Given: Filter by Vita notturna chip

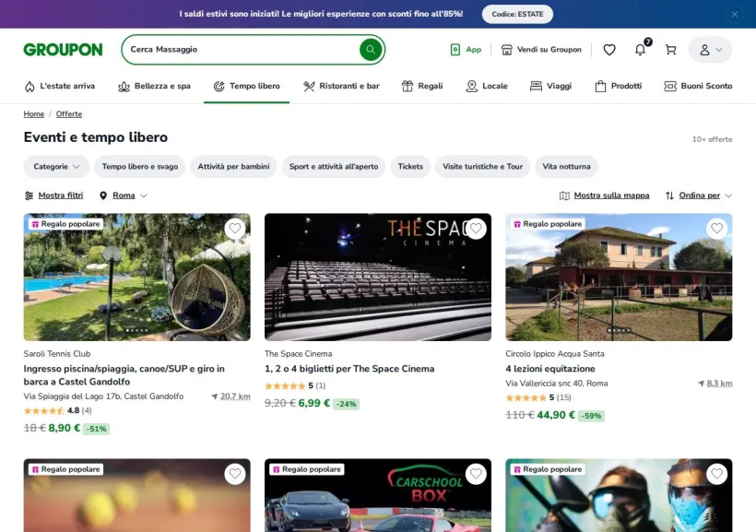Looking at the screenshot, I should pos(566,166).
